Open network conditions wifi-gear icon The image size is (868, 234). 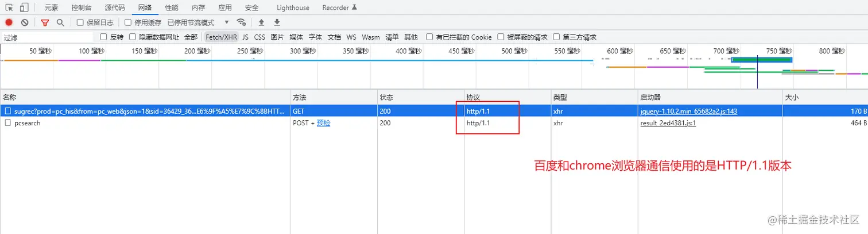(242, 22)
